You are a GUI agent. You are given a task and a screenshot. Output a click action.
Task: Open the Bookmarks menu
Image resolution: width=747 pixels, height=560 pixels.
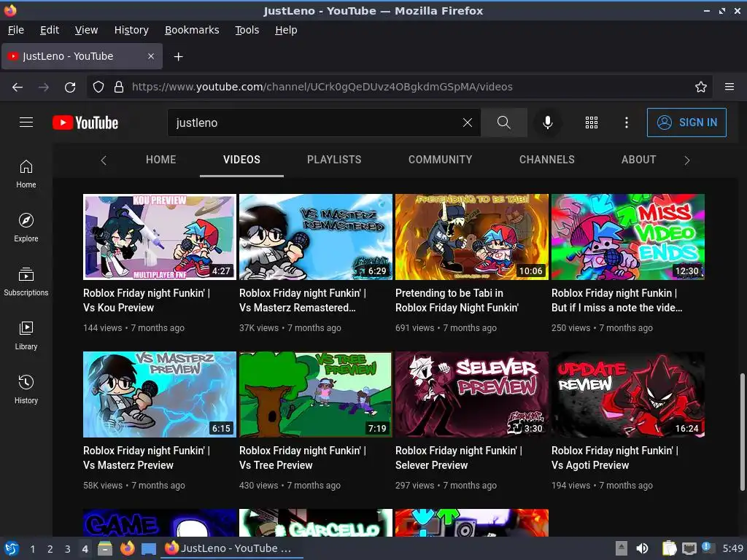[x=192, y=30]
